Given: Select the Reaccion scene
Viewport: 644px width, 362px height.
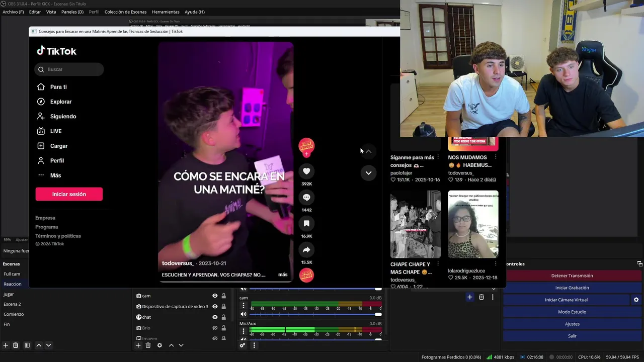Looking at the screenshot, I should coord(15,284).
